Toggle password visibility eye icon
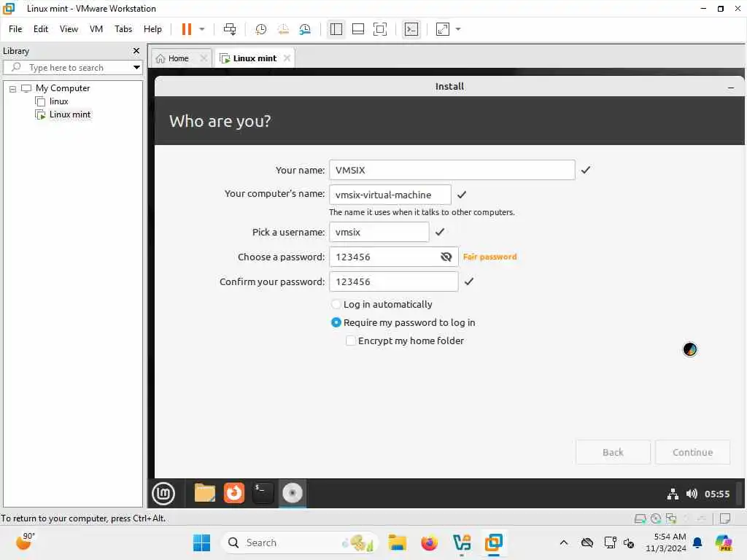The height and width of the screenshot is (560, 747). coord(446,257)
